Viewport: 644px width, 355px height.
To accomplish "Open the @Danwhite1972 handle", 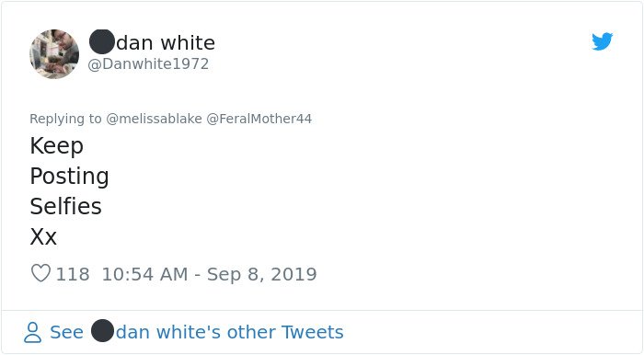I will click(148, 64).
